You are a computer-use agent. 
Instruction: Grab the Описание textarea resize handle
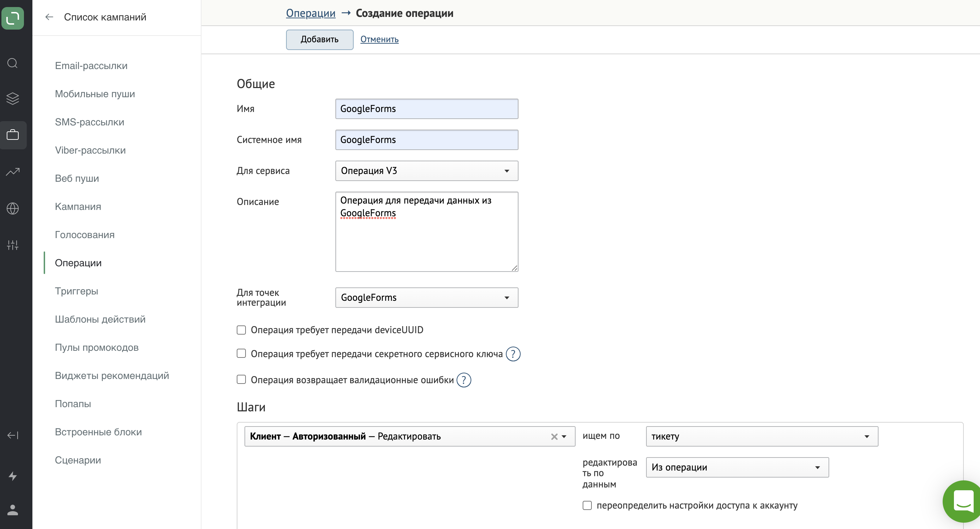click(x=514, y=268)
